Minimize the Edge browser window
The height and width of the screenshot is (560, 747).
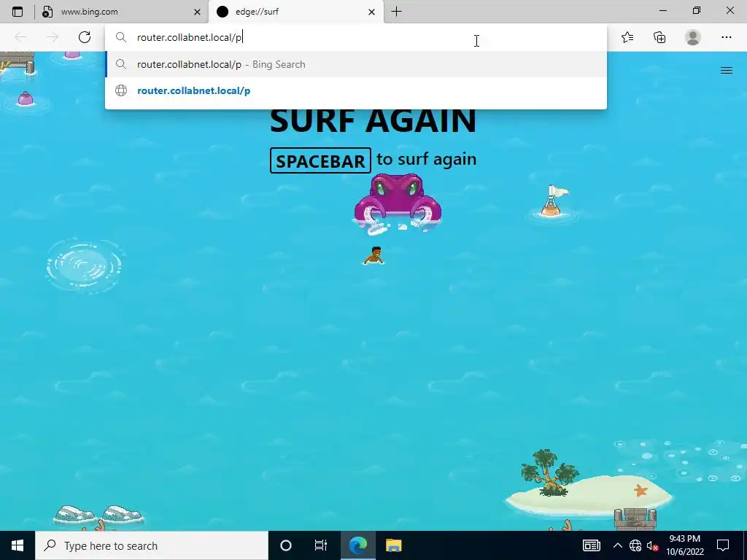662,10
